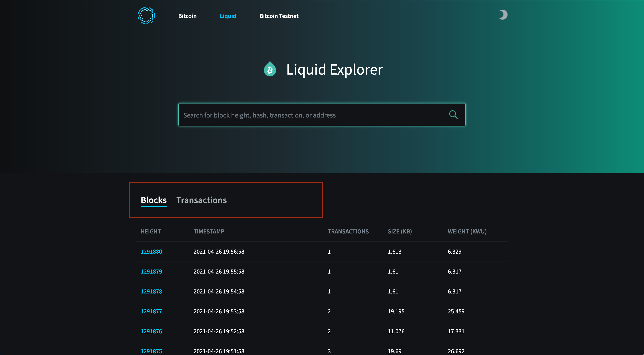Open the Bitcoin Testnet explorer
Image resolution: width=644 pixels, height=355 pixels.
click(x=279, y=16)
